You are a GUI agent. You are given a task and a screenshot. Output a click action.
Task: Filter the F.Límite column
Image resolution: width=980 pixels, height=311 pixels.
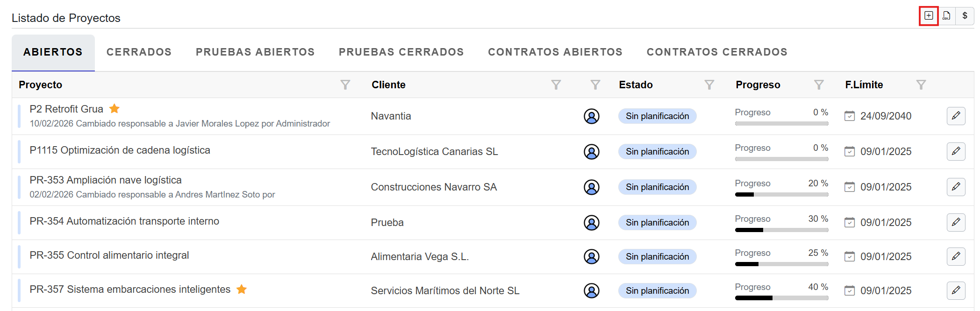pyautogui.click(x=921, y=85)
